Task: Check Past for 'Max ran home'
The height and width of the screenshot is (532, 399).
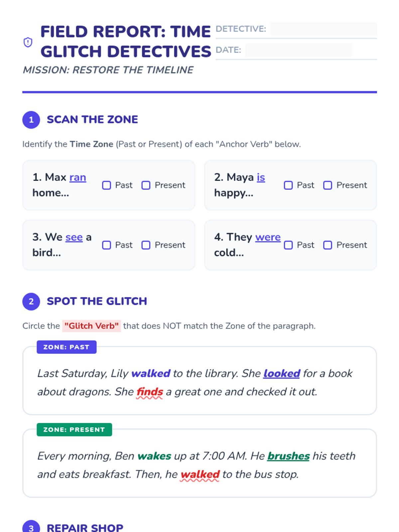Action: tap(106, 185)
